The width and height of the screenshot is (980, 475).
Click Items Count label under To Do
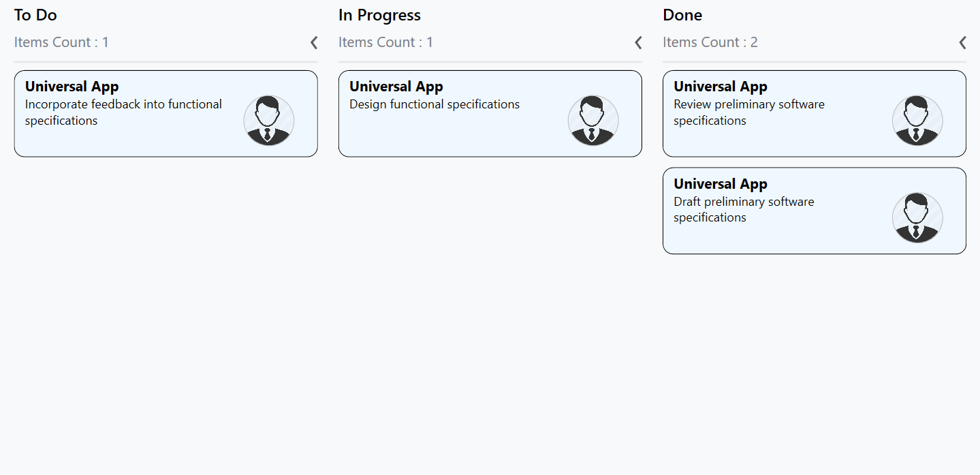pyautogui.click(x=61, y=42)
